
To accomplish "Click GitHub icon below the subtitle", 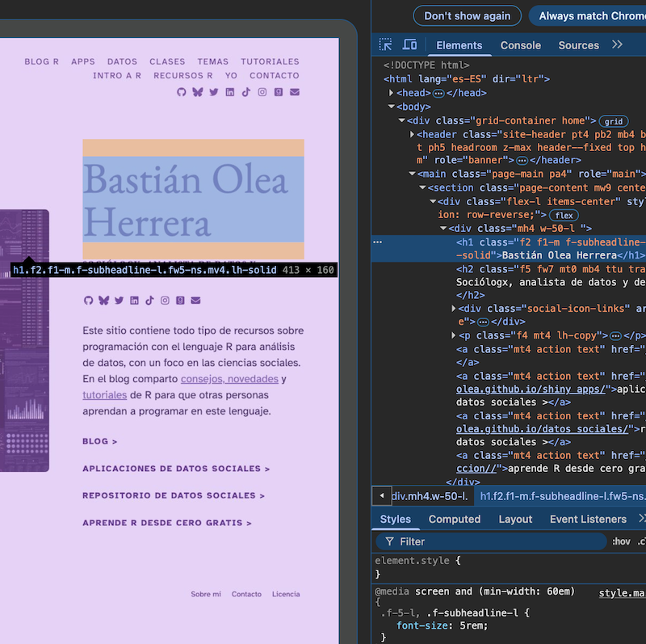I will tap(88, 301).
